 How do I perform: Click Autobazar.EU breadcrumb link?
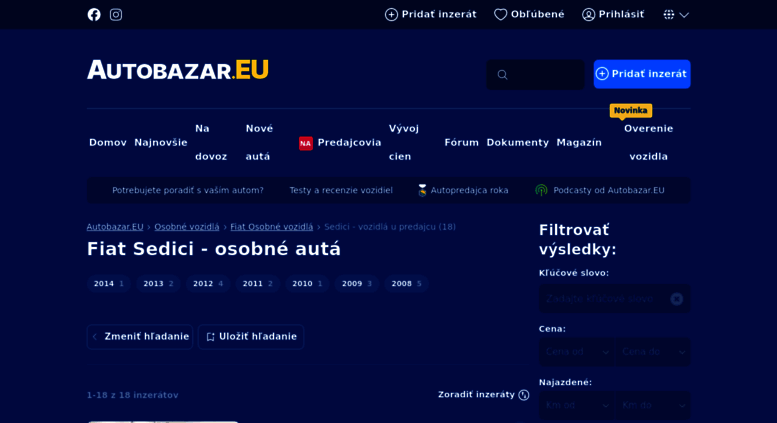(115, 227)
